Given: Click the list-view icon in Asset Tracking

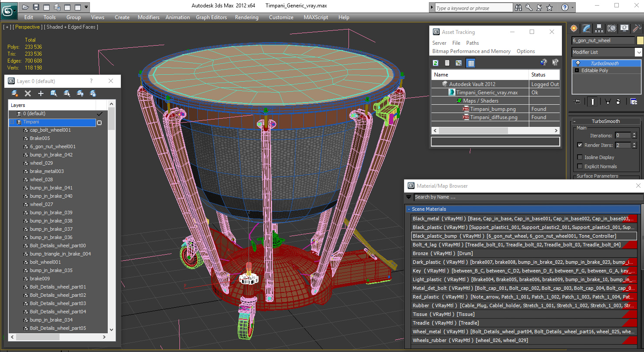Looking at the screenshot, I should (x=447, y=63).
